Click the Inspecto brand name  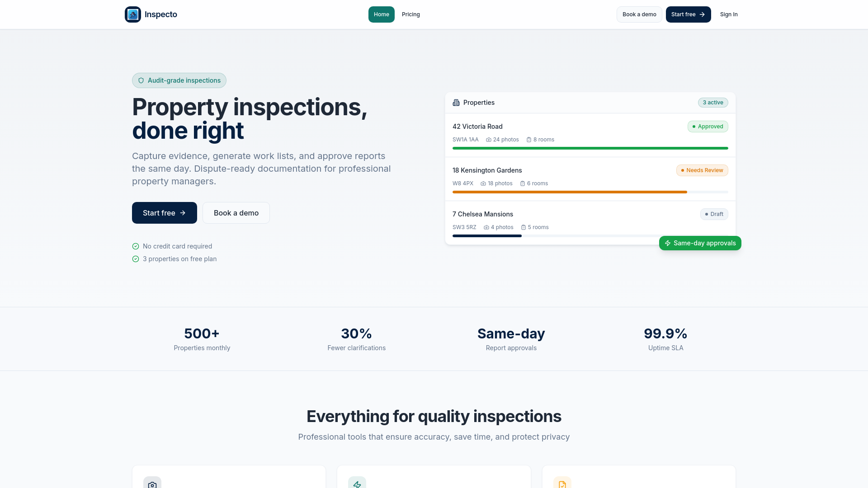point(161,14)
